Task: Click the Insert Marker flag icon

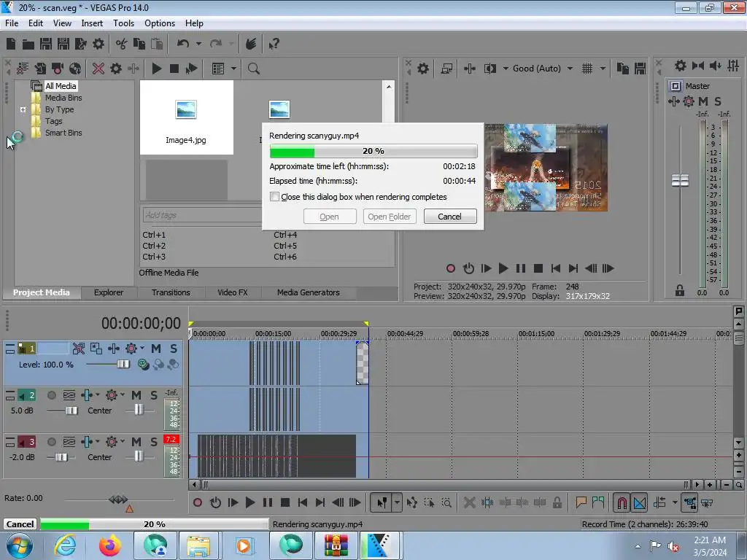Action: coord(581,502)
